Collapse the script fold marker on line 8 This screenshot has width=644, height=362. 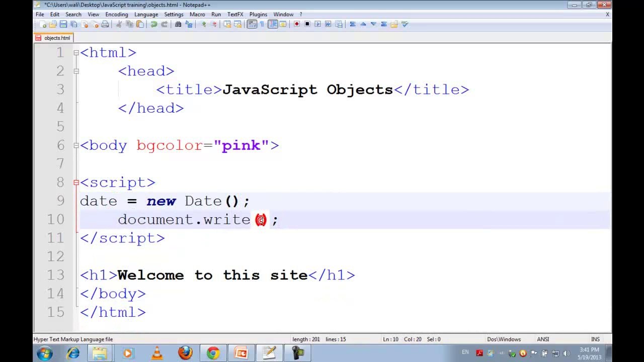click(76, 183)
